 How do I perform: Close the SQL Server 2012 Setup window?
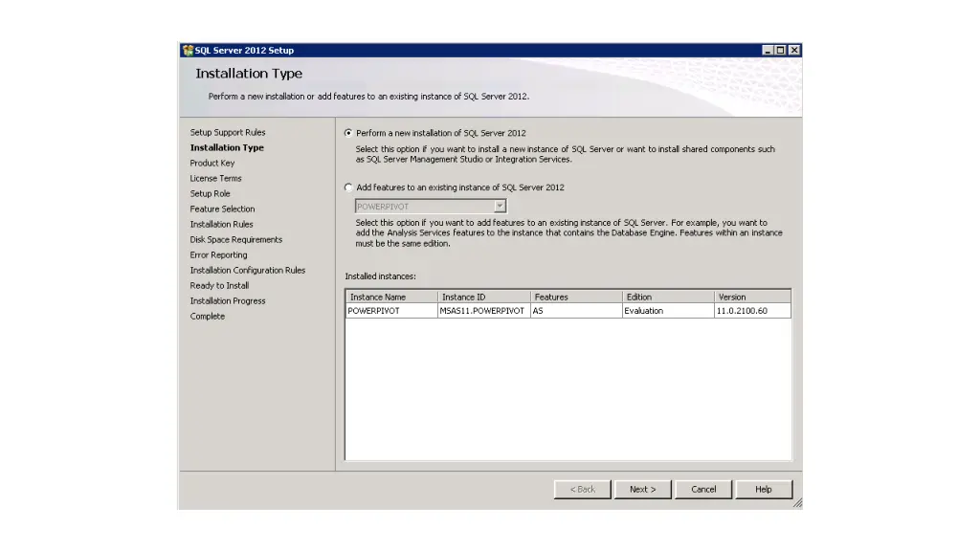point(794,51)
